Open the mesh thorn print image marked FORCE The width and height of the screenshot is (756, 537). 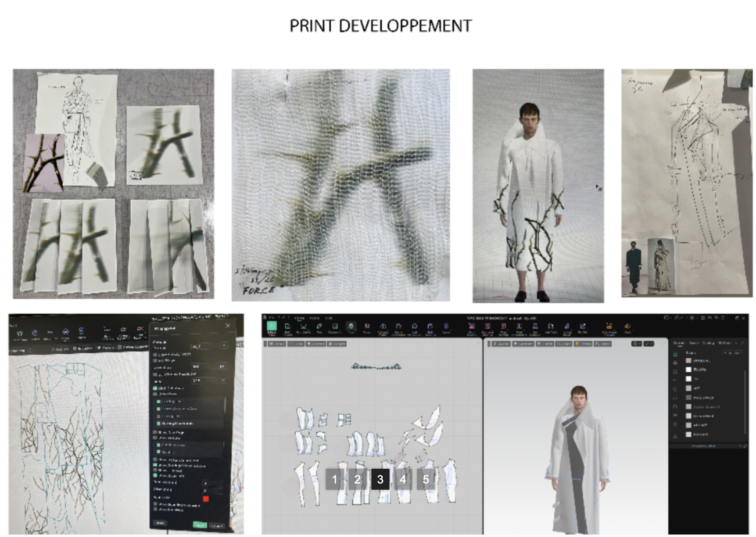point(341,185)
